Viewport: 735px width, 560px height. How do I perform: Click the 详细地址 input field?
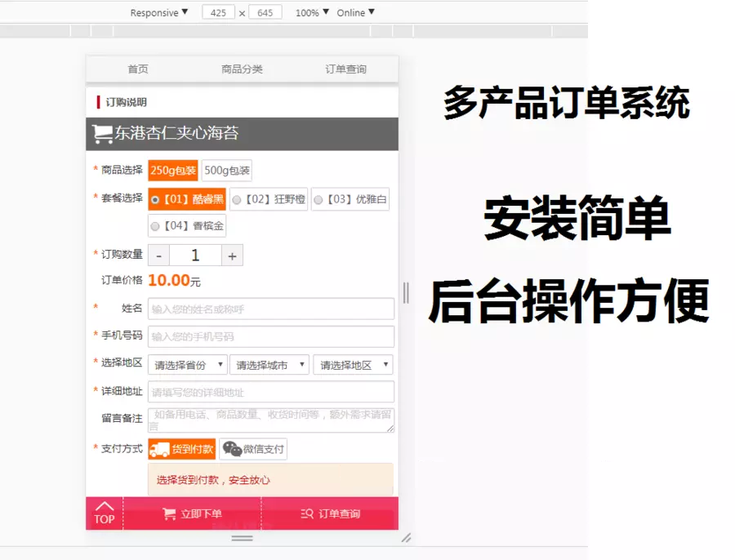click(271, 392)
